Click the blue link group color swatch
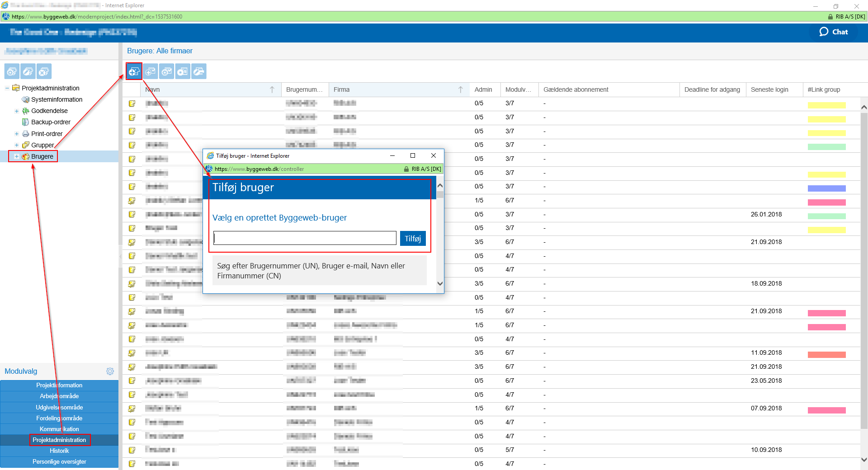This screenshot has width=868, height=470. pos(826,188)
